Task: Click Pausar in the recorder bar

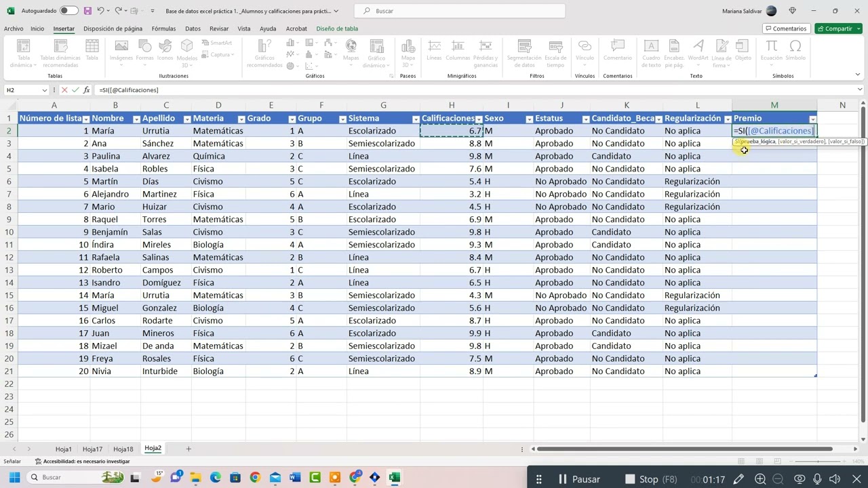Action: pos(579,479)
